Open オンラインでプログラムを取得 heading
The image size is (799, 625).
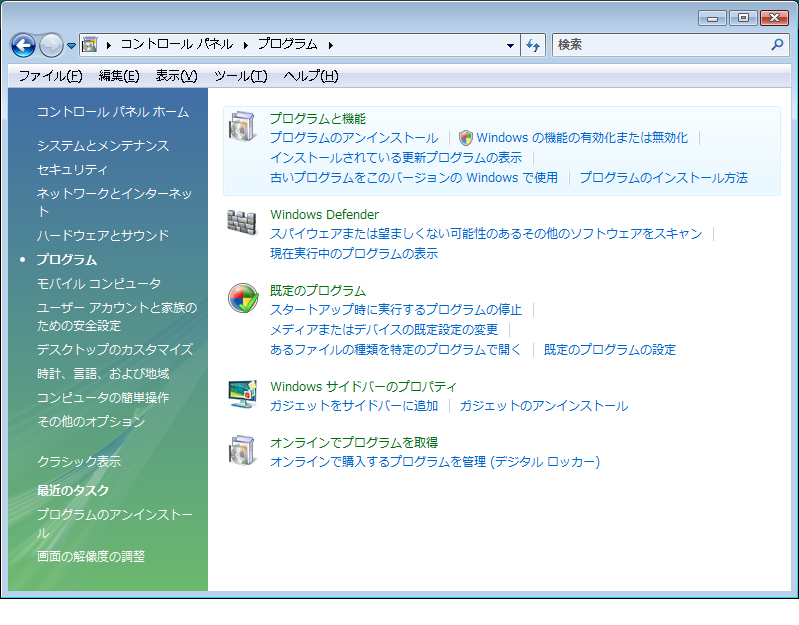click(x=354, y=443)
